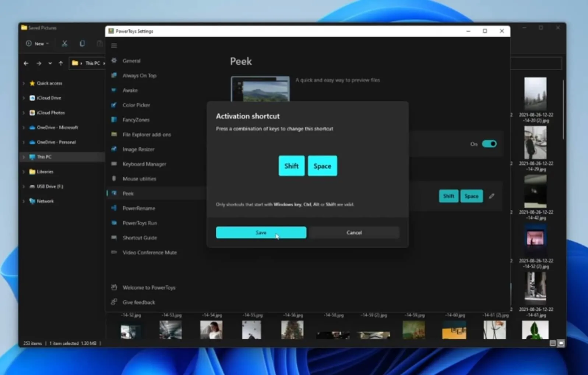This screenshot has height=375, width=588.
Task: Select the Shift key in dialog
Action: 292,166
